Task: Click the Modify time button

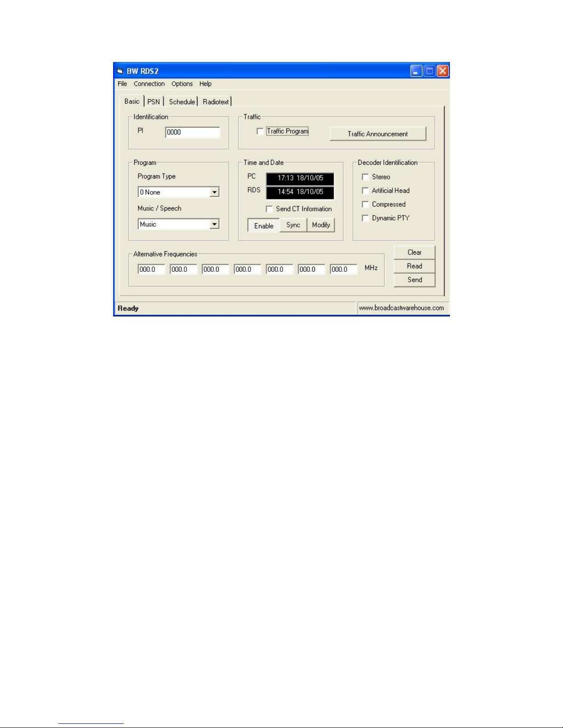Action: [x=321, y=225]
